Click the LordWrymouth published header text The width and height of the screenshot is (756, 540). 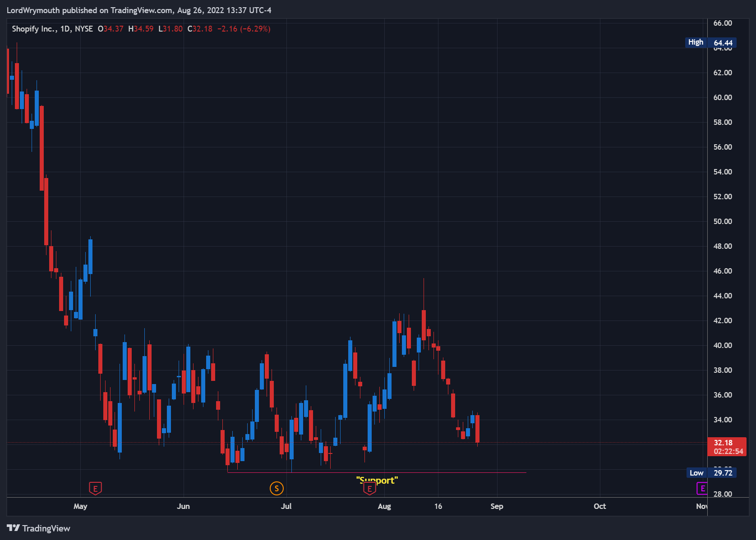tap(139, 10)
